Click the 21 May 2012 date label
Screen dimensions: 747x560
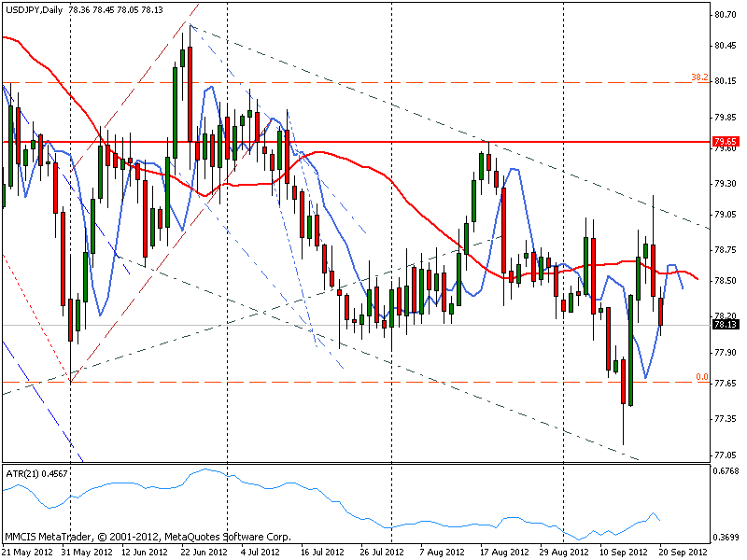coord(28,553)
